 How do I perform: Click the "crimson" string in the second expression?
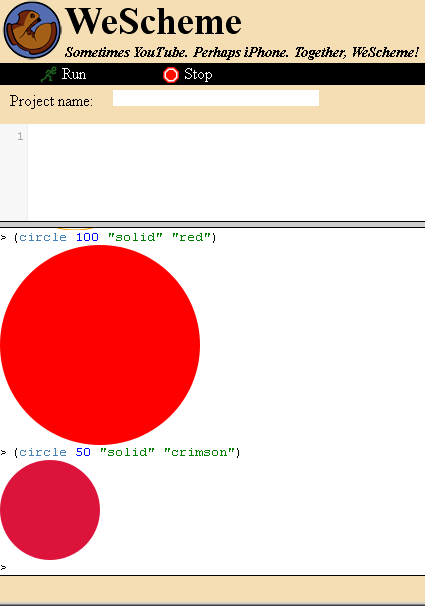[x=199, y=452]
